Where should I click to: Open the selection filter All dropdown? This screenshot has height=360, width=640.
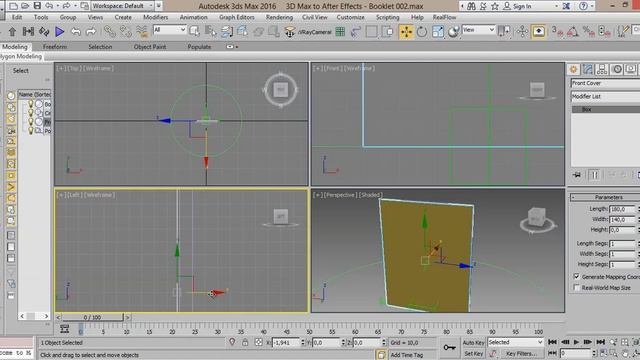[x=170, y=30]
